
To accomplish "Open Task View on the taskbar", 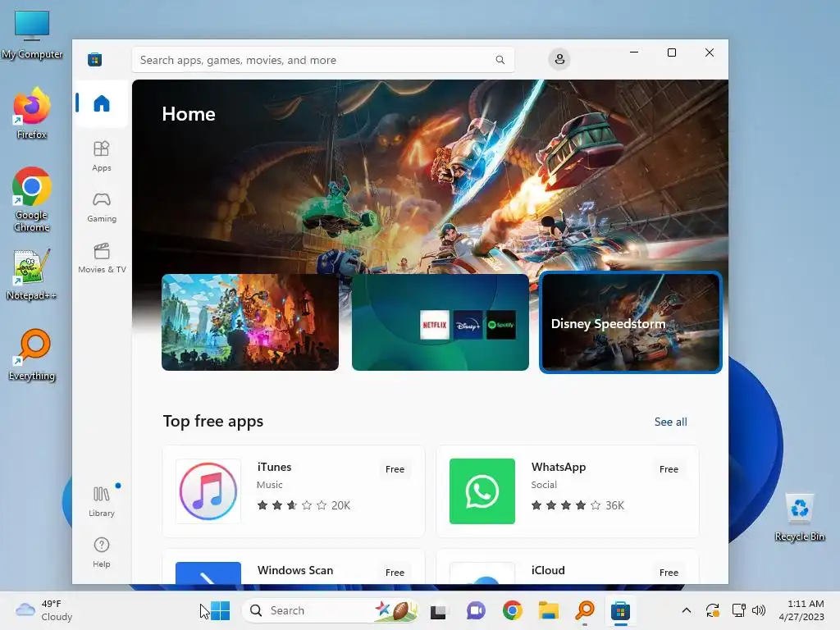I will (438, 610).
